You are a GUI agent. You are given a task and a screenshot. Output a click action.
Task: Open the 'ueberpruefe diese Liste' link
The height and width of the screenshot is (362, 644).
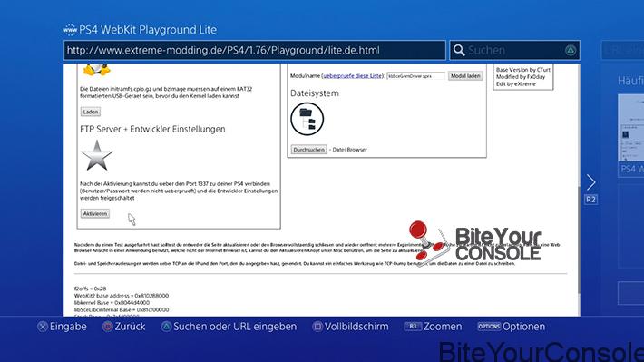pyautogui.click(x=353, y=76)
